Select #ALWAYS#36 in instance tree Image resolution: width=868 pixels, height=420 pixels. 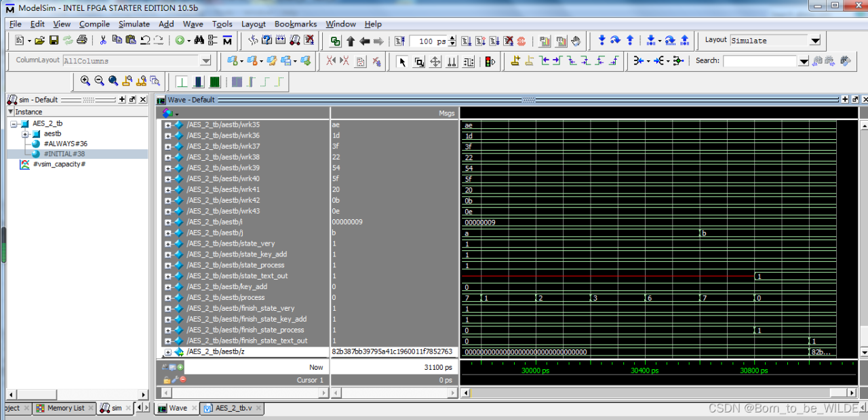pyautogui.click(x=65, y=144)
